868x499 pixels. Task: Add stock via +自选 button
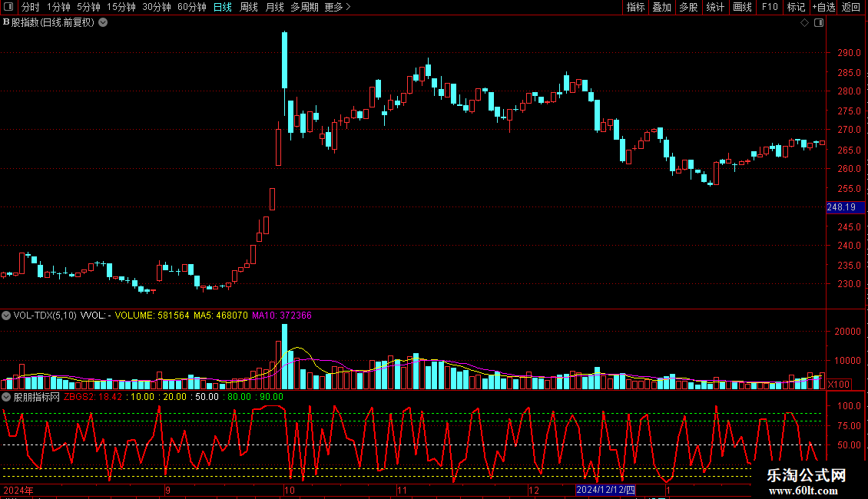pos(823,7)
